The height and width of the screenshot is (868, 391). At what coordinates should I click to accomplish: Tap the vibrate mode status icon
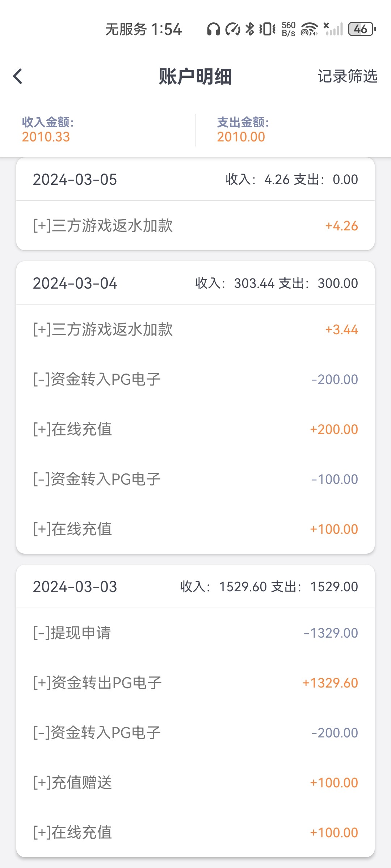267,29
